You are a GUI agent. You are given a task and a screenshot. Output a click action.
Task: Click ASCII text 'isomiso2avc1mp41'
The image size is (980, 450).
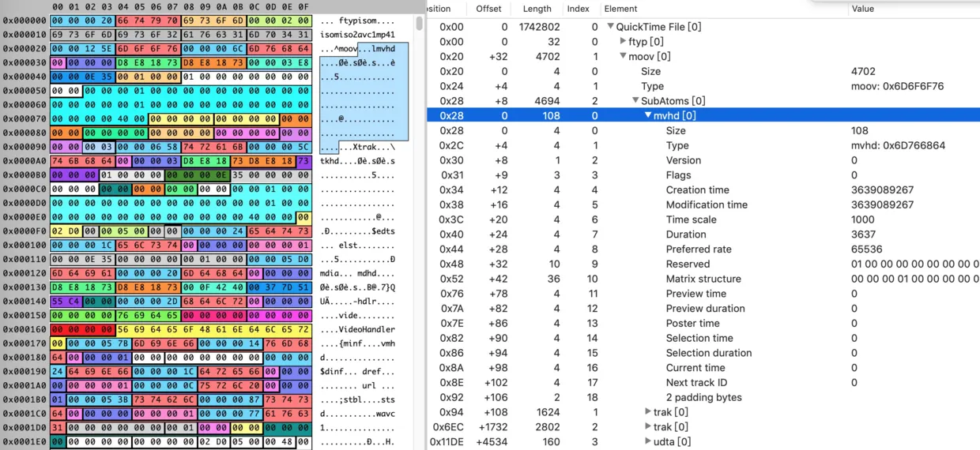[x=358, y=35]
